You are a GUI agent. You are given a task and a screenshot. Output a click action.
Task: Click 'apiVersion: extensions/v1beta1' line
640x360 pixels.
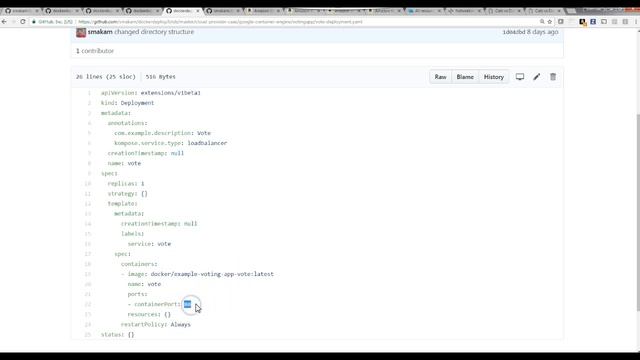151,93
